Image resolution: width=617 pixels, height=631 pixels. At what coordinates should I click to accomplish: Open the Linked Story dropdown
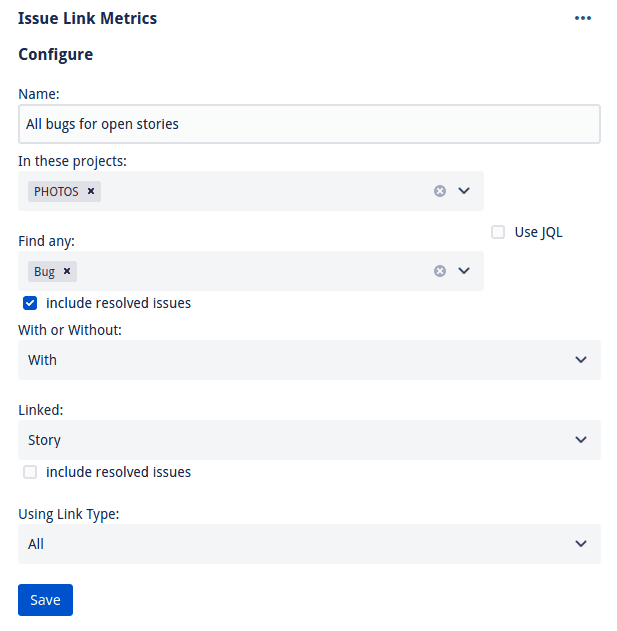(x=309, y=440)
